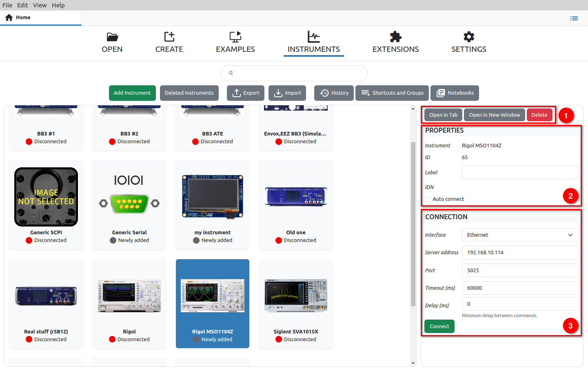Click the CREATE new project icon

169,37
